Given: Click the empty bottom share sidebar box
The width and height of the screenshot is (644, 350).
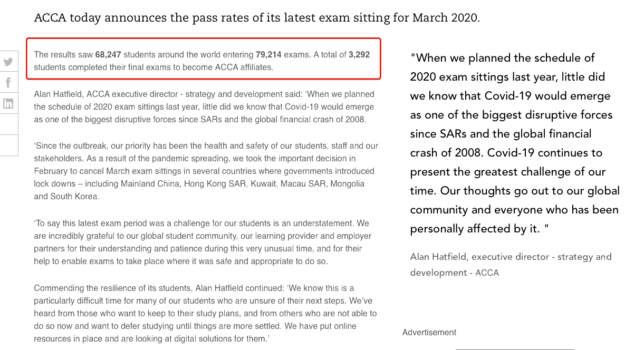Looking at the screenshot, I should pyautogui.click(x=8, y=145).
